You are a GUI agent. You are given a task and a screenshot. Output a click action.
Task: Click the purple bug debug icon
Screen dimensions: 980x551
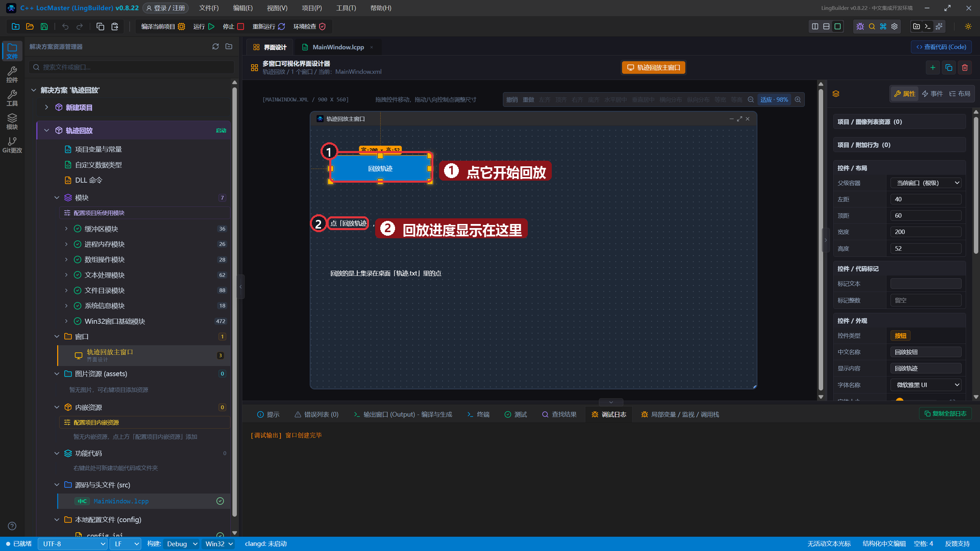click(860, 27)
